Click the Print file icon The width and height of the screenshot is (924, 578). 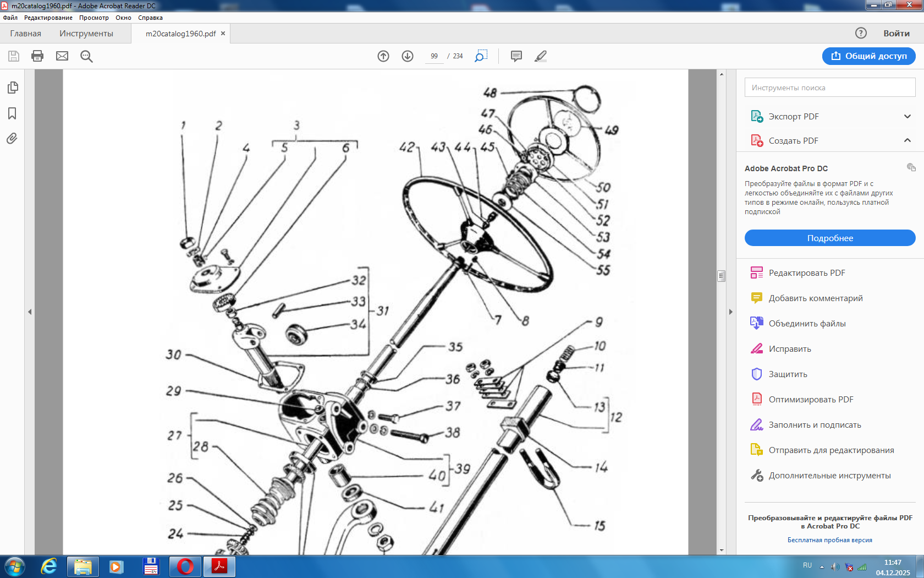click(37, 56)
